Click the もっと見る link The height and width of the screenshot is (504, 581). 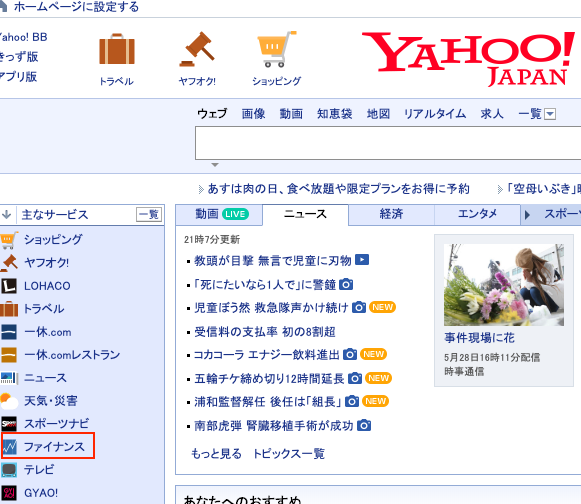pos(216,454)
